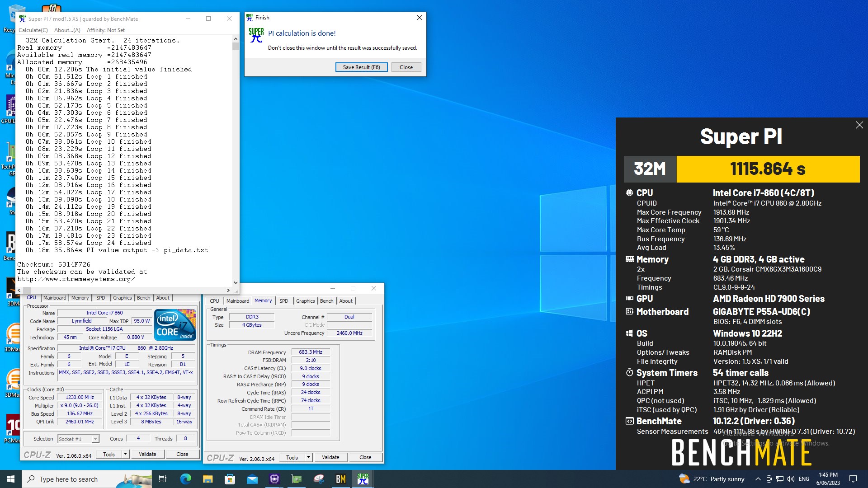Click GIGABYTE P55A-UD6(C) motherboard text
868x488 pixels.
(x=761, y=312)
